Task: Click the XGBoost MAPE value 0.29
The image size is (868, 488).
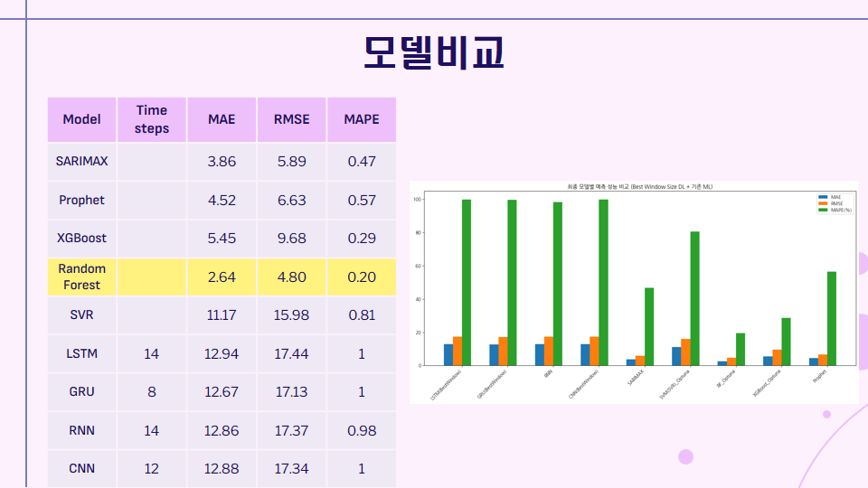Action: pyautogui.click(x=362, y=239)
